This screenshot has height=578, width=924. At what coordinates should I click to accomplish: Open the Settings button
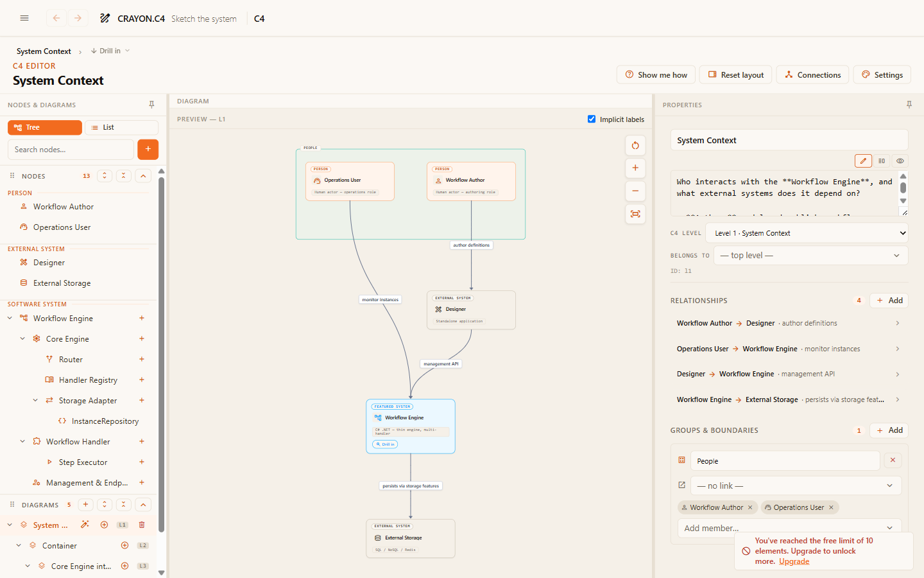click(x=882, y=74)
